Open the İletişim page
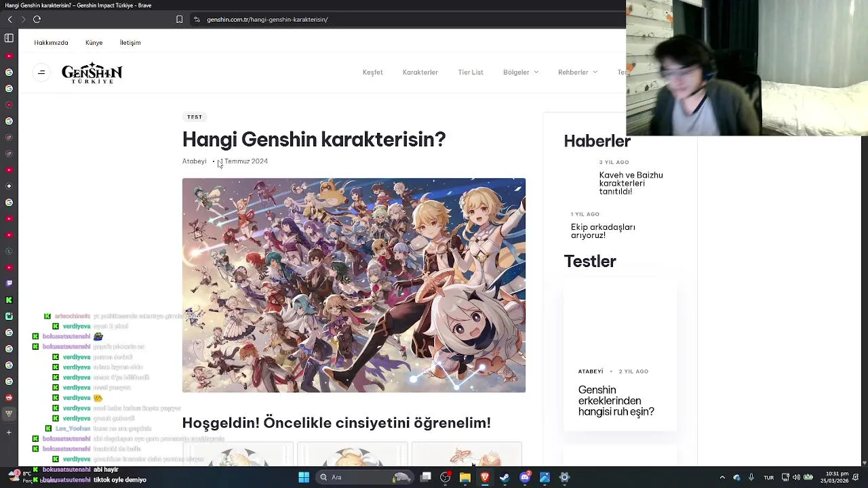The image size is (868, 488). tap(130, 43)
